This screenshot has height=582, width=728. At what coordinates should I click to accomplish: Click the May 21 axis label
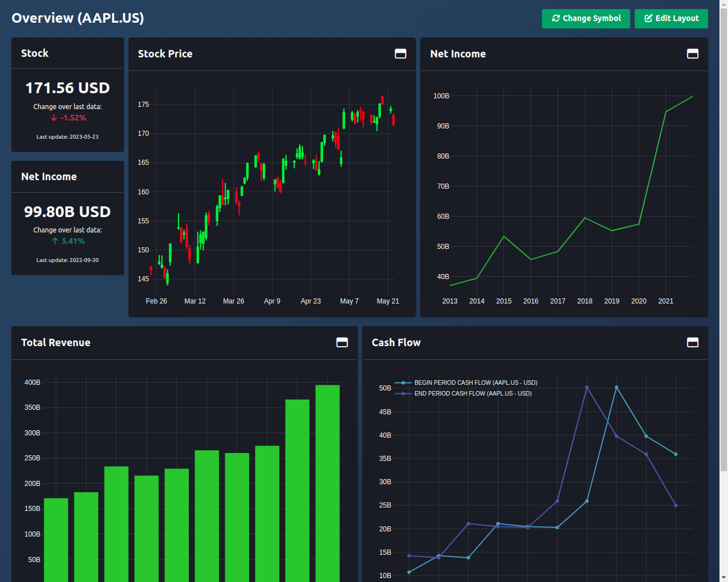coord(388,301)
